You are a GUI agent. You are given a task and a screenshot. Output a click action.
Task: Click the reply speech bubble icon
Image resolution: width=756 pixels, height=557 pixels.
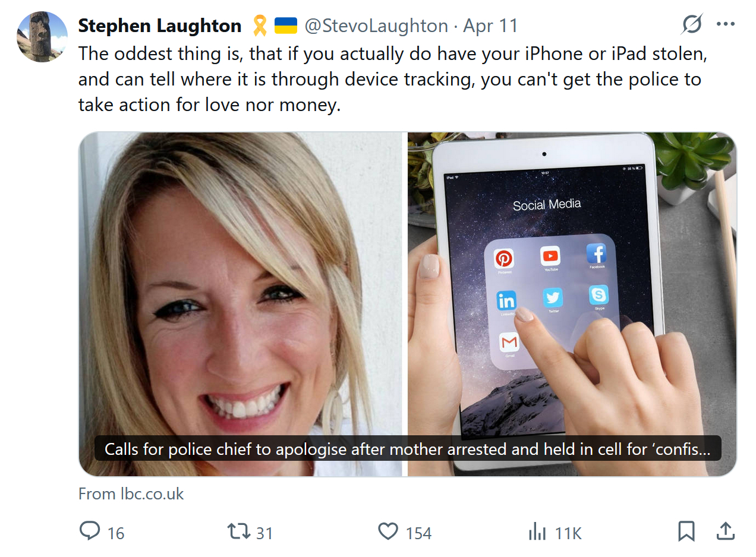click(x=90, y=530)
